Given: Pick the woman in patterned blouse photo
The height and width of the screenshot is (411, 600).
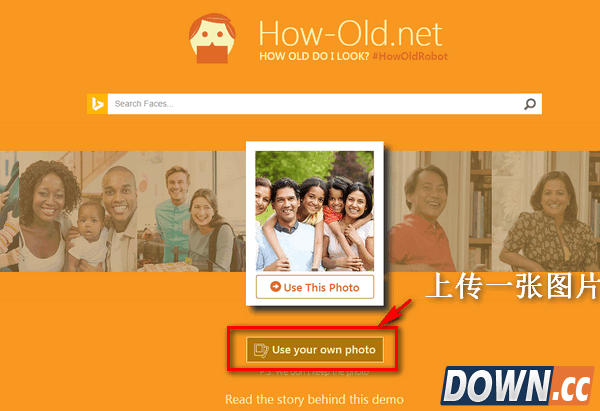Looking at the screenshot, I should (546, 211).
